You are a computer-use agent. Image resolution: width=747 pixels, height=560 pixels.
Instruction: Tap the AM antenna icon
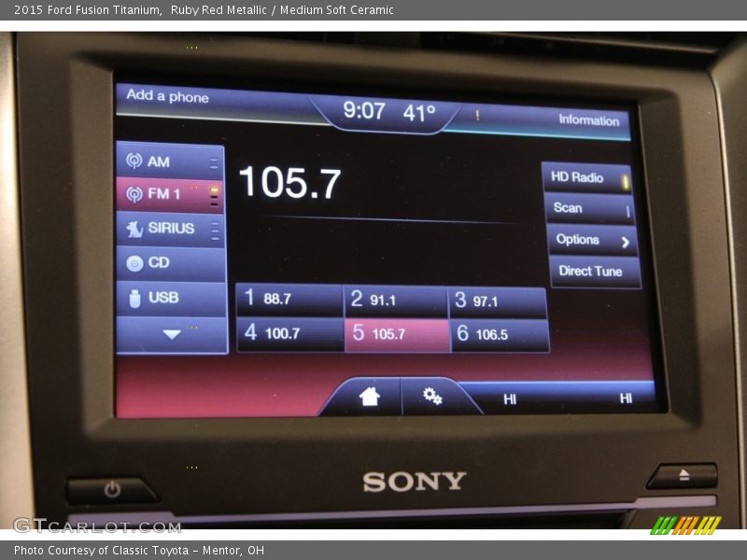tap(134, 161)
